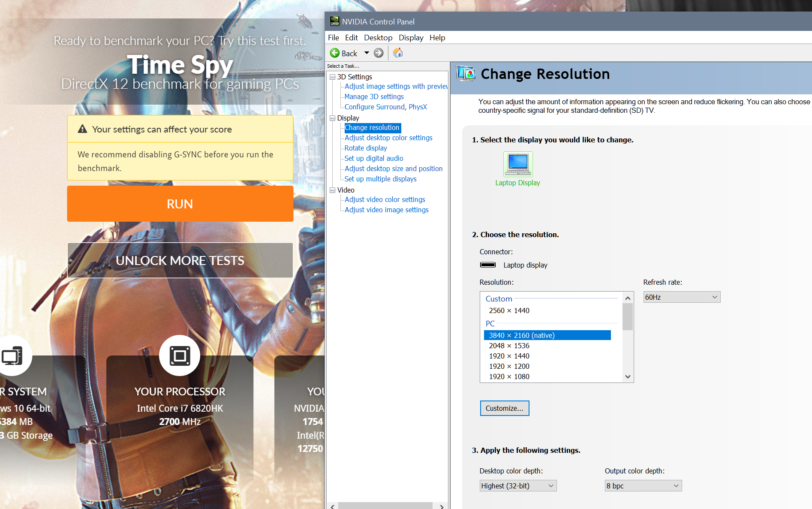This screenshot has height=509, width=812.
Task: Open the Desktop color depth dropdown
Action: click(x=518, y=486)
